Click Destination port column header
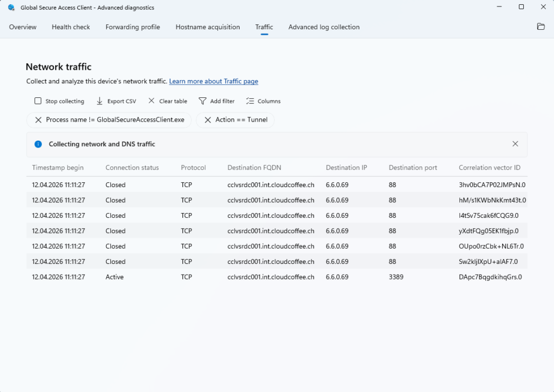554x392 pixels. [413, 168]
